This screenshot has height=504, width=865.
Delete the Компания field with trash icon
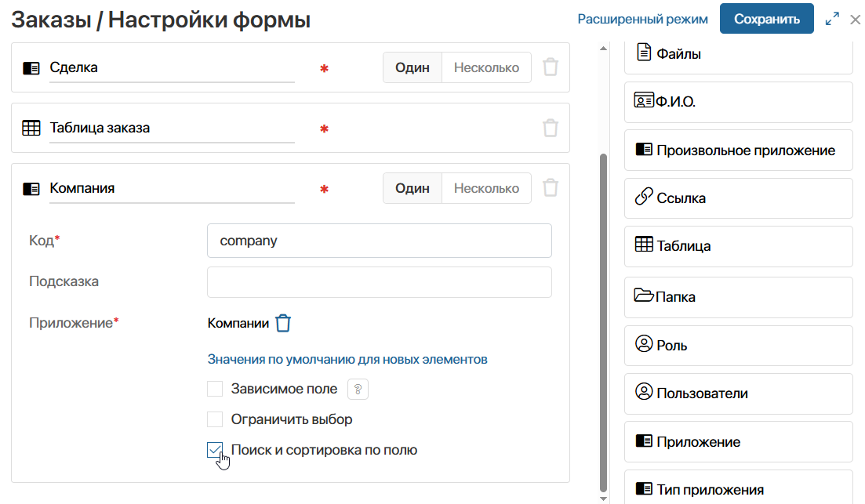coord(551,188)
